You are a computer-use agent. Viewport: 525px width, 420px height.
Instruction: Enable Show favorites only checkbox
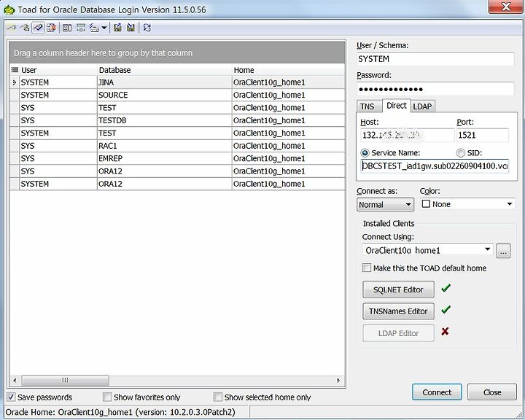(107, 397)
